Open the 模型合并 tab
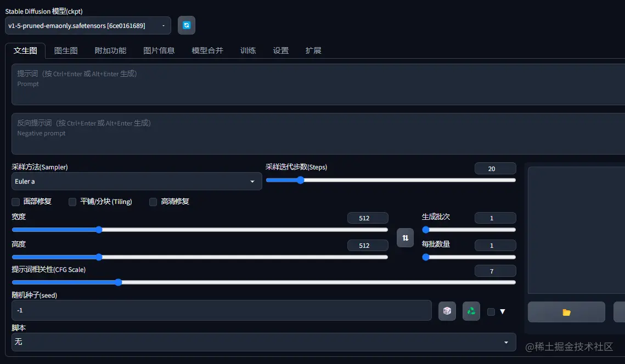 tap(207, 50)
